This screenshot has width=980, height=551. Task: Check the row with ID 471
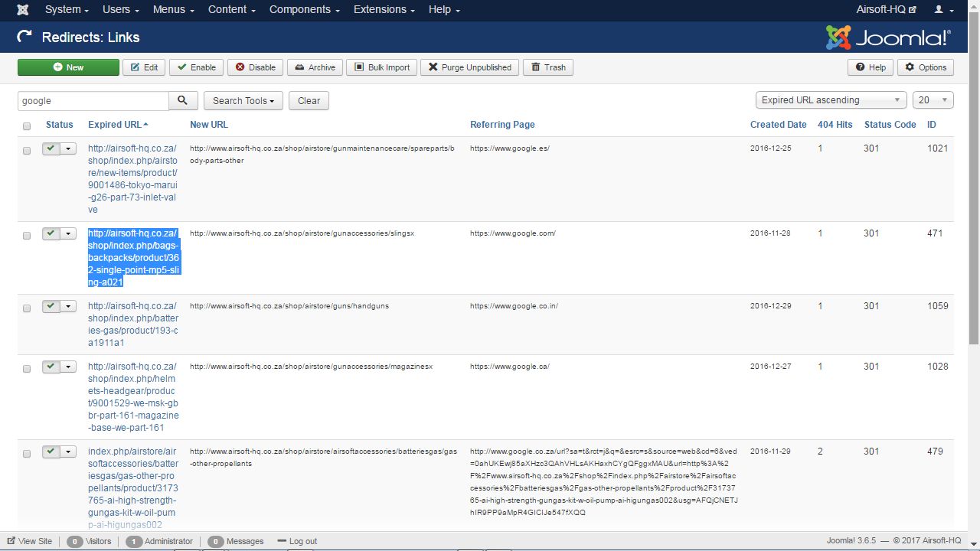[27, 236]
